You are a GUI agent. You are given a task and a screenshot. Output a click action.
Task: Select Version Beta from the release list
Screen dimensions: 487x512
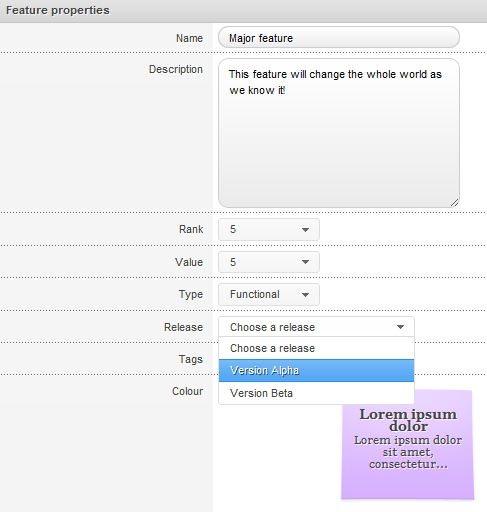(316, 393)
